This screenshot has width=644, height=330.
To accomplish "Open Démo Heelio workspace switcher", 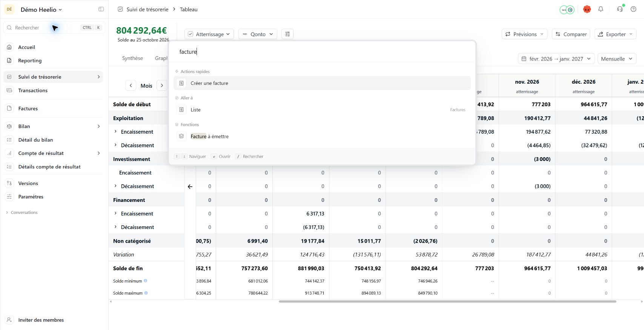I will tap(41, 10).
